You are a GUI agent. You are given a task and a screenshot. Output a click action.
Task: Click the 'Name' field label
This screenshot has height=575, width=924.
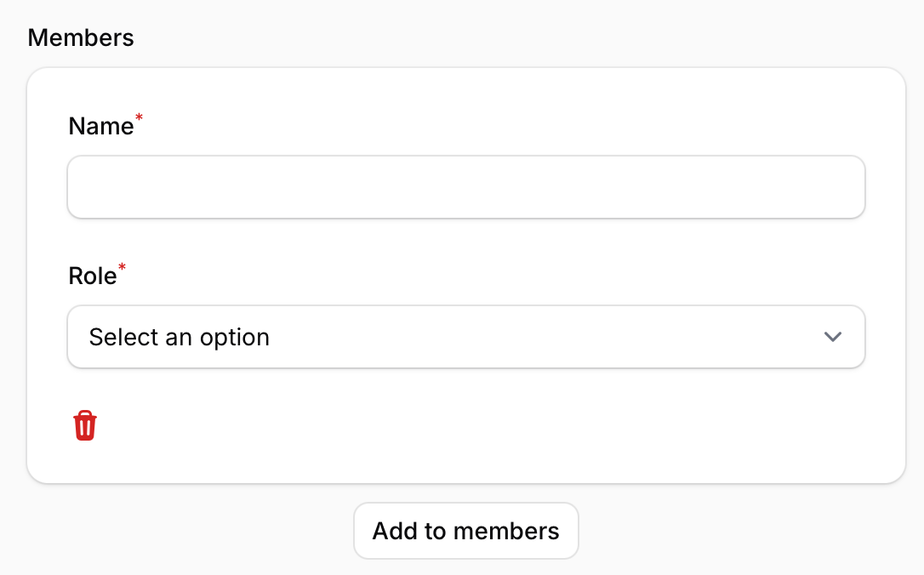point(100,127)
